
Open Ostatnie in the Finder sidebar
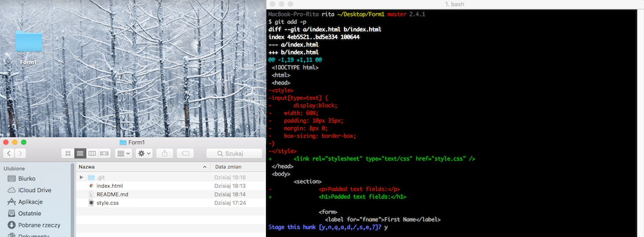pyautogui.click(x=30, y=213)
